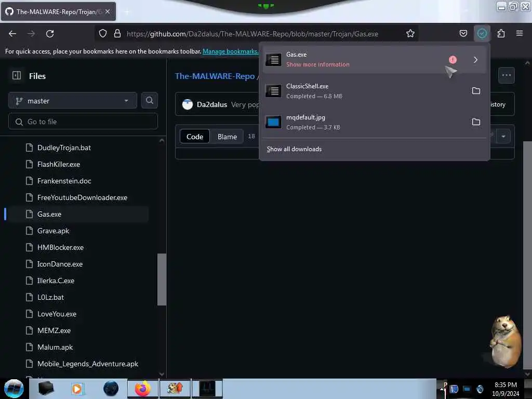Click the taskbar clock showing 8:35 PM
532x399 pixels.
[x=505, y=389]
